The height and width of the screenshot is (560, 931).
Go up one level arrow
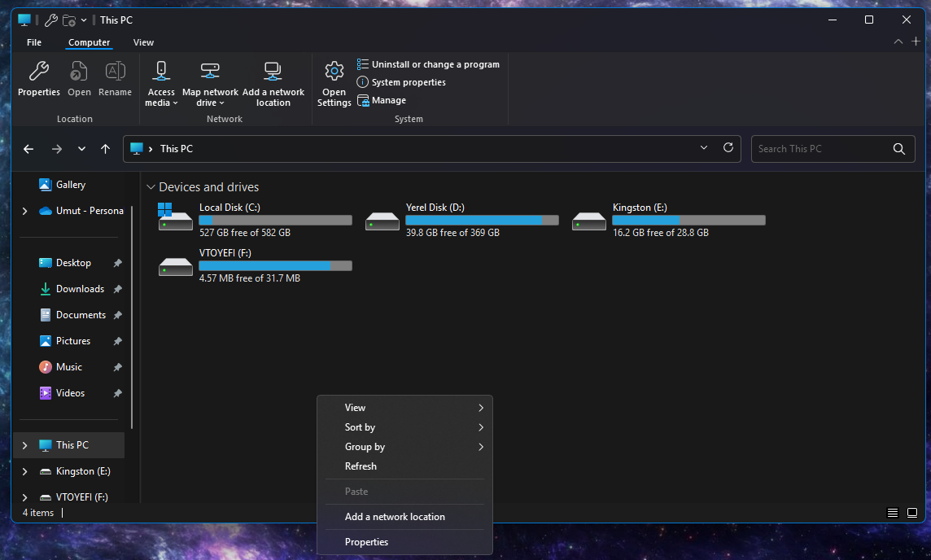[x=105, y=149]
